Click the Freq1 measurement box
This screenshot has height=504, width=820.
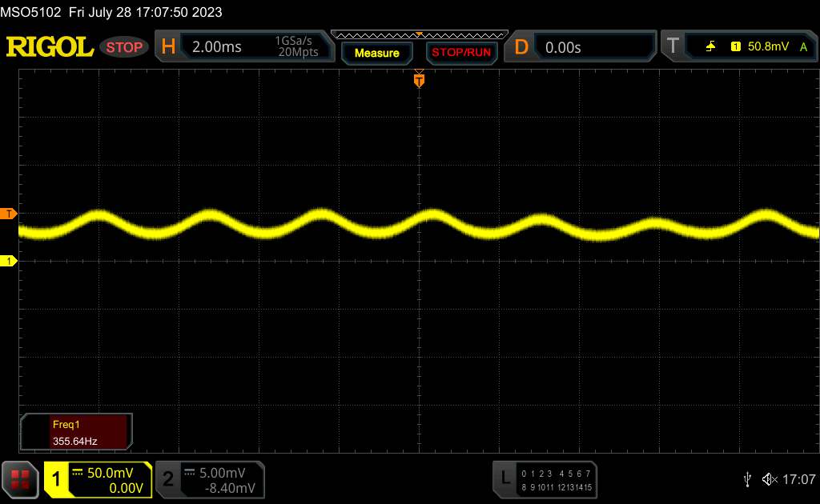click(76, 432)
